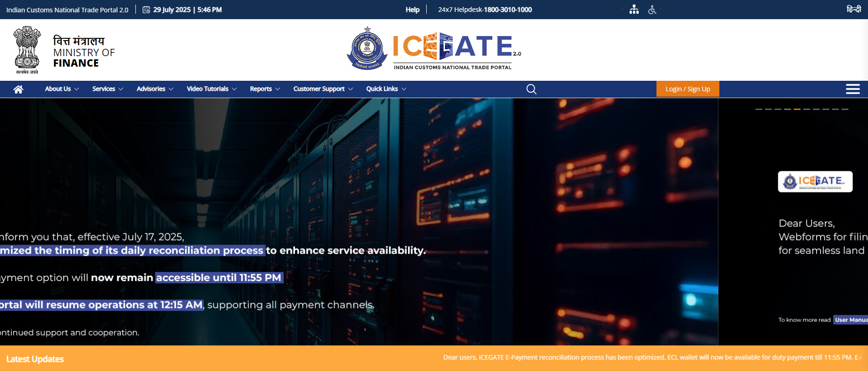Click 'Indian Customs National Trade Portal 2.0' text
This screenshot has width=868, height=371.
(67, 10)
